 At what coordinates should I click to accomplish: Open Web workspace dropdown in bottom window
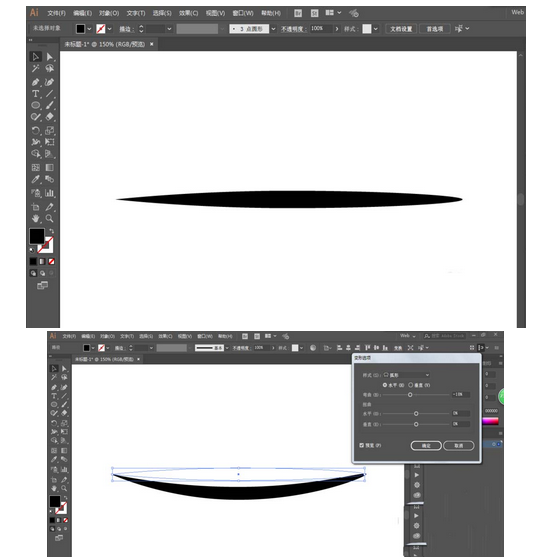point(408,336)
